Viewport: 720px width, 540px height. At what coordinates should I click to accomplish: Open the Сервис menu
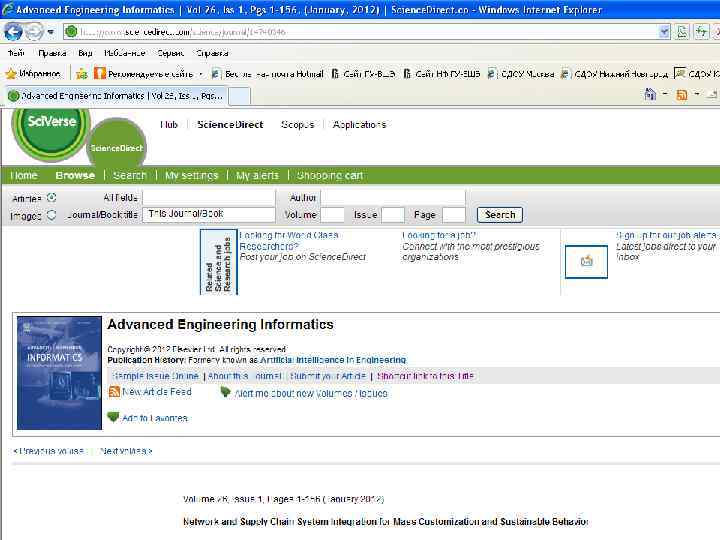pyautogui.click(x=170, y=53)
